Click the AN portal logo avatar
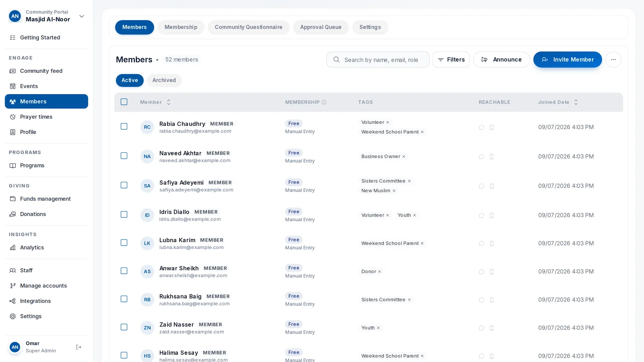Screen dimensions: 644x362 tap(15, 16)
